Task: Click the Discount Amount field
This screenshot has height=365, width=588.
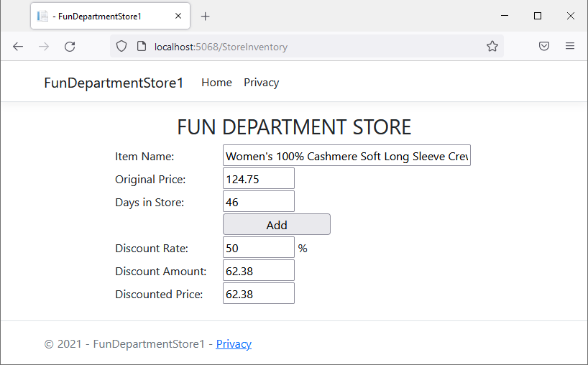Action: (x=258, y=270)
